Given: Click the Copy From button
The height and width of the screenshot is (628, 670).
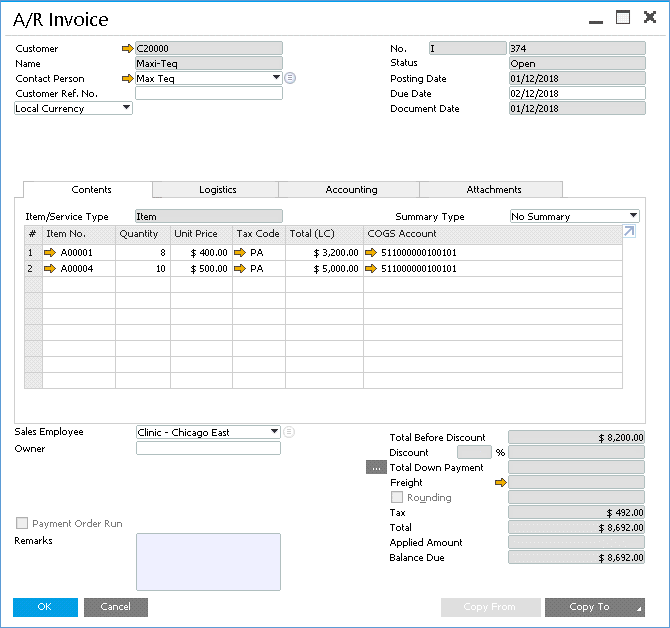Looking at the screenshot, I should 491,607.
